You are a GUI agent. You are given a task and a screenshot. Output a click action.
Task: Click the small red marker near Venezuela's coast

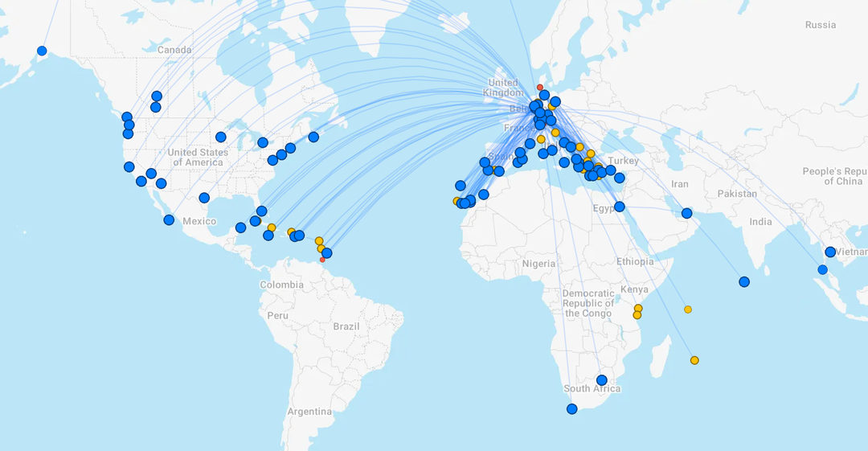pyautogui.click(x=322, y=260)
